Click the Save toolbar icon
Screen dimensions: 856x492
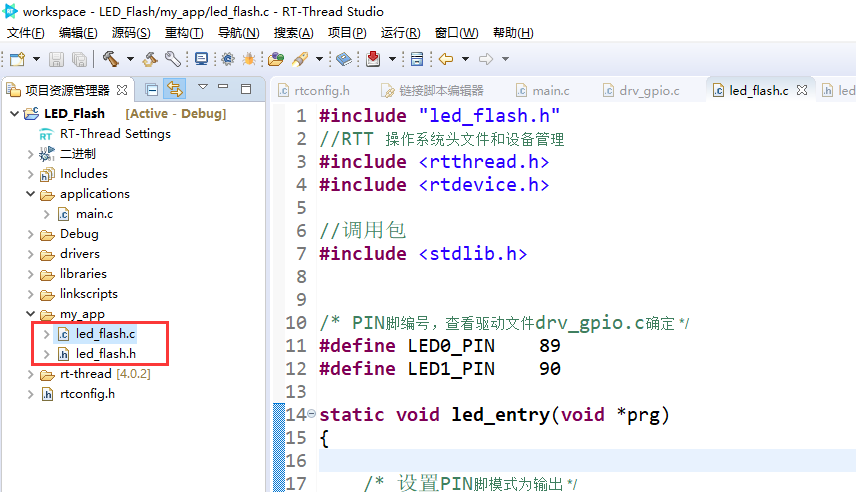coord(56,59)
